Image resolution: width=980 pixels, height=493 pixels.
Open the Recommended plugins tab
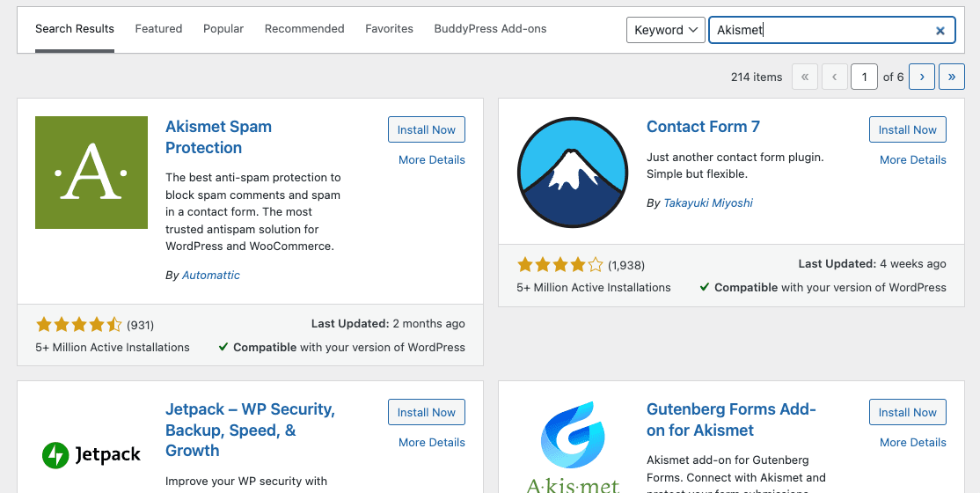point(304,29)
